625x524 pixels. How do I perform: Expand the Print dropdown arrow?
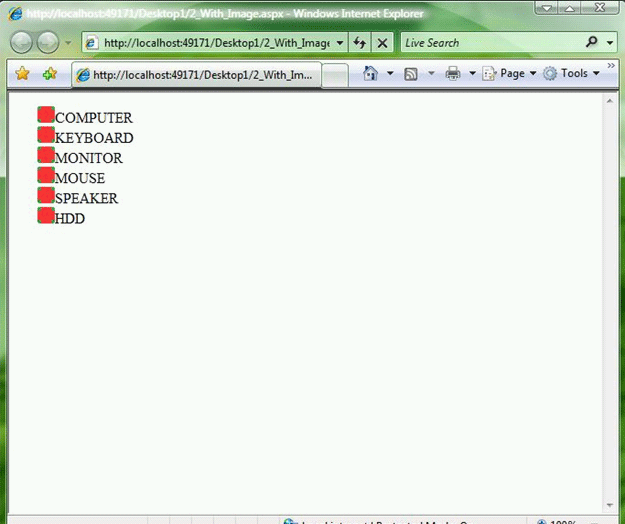(x=472, y=73)
